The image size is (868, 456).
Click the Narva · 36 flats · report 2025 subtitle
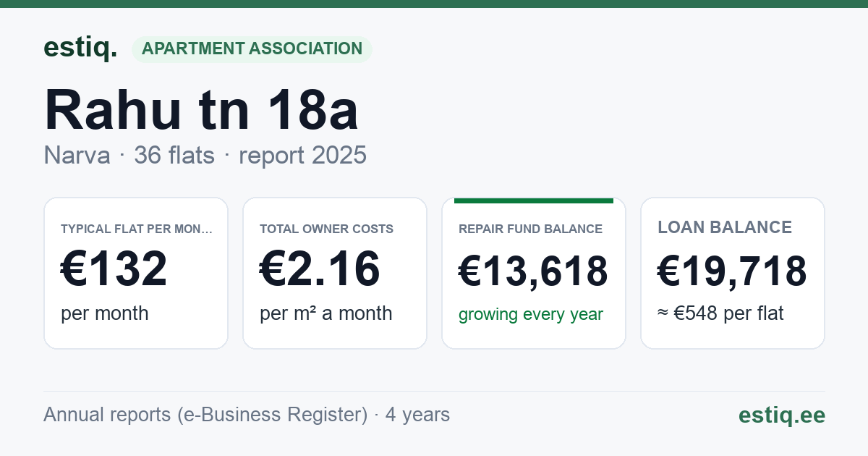pyautogui.click(x=205, y=155)
